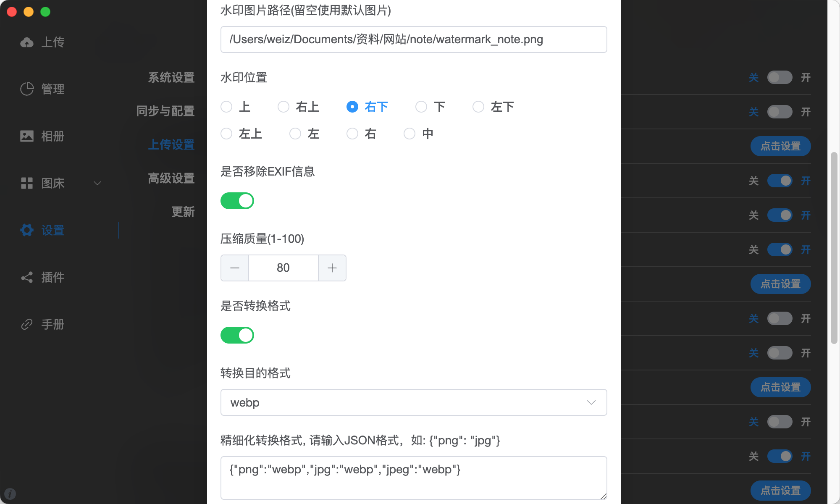Viewport: 840px width, 504px height.
Task: Open the 高级设置 settings tab
Action: pyautogui.click(x=171, y=178)
